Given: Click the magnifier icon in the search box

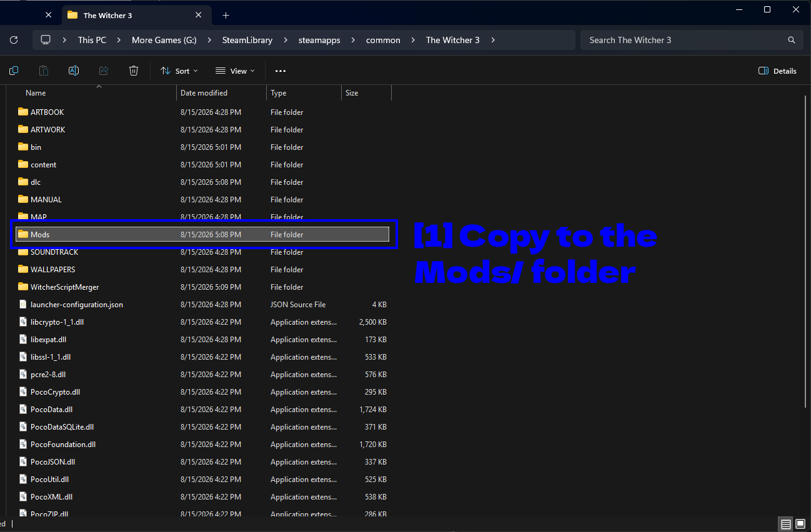Looking at the screenshot, I should pyautogui.click(x=792, y=40).
